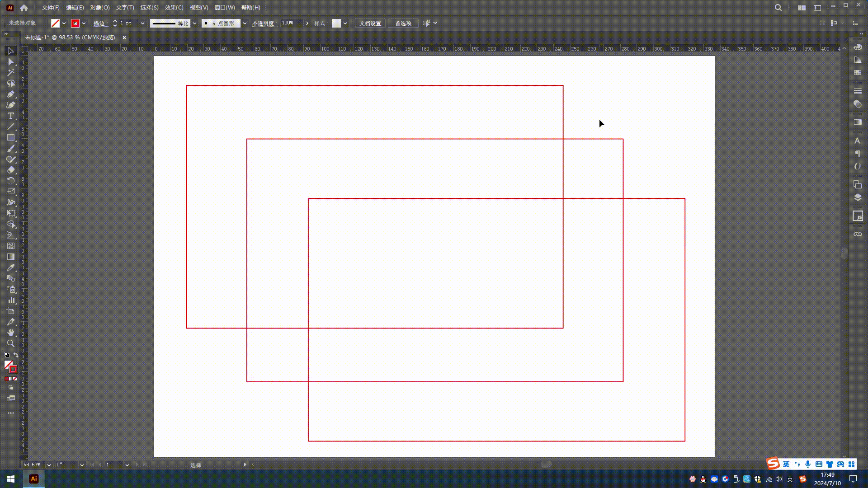Select the Blend tool
868x488 pixels.
pyautogui.click(x=11, y=278)
